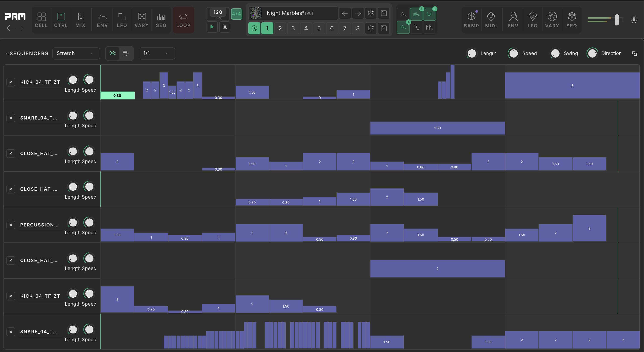This screenshot has width=644, height=352.
Task: Navigate back with the undo arrow under logo
Action: point(10,28)
